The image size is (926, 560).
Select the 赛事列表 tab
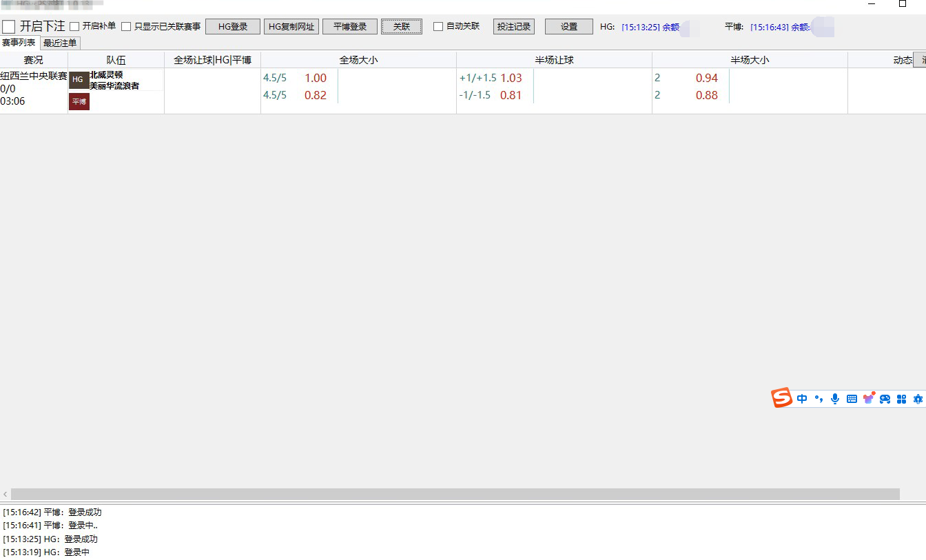tap(19, 43)
